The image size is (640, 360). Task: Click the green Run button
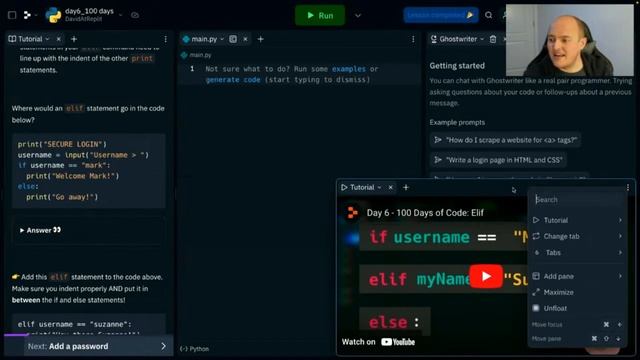click(x=320, y=15)
